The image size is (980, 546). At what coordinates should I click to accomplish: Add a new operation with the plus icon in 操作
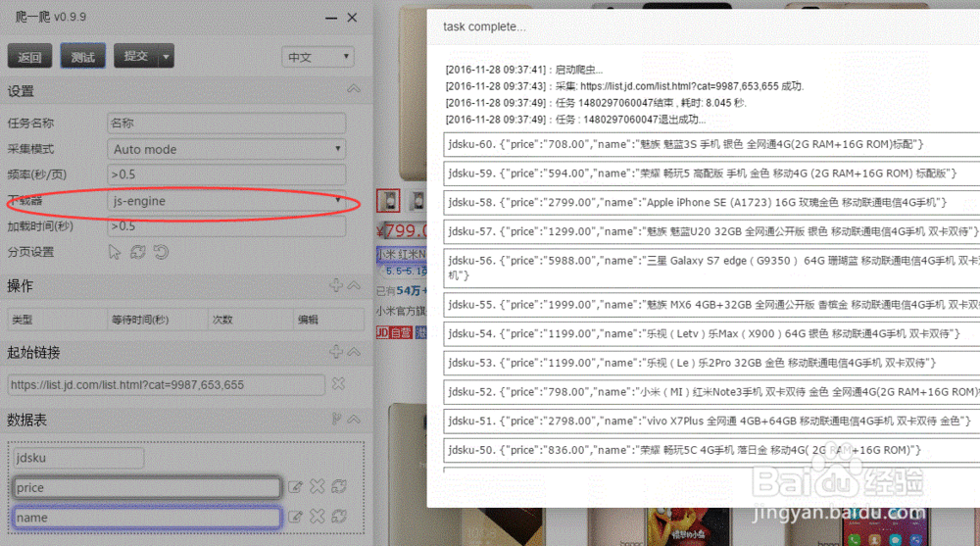[336, 285]
